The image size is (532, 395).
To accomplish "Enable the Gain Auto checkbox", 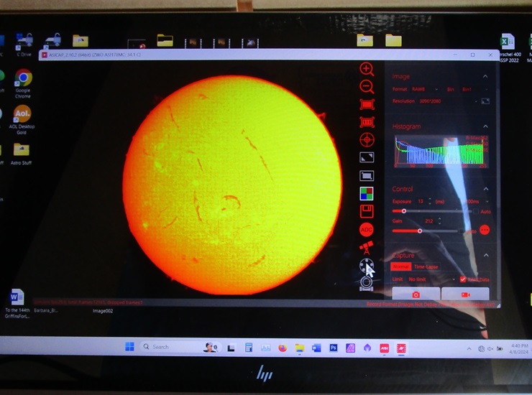I will click(462, 231).
